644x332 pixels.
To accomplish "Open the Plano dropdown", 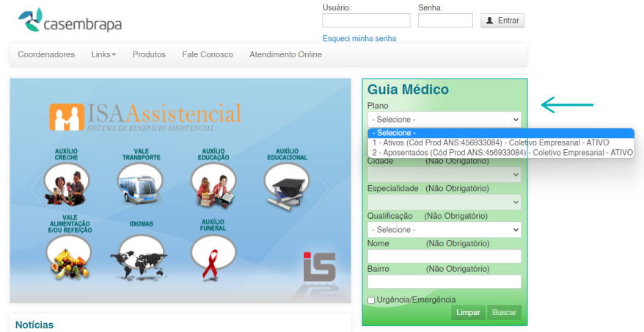I will pos(444,119).
